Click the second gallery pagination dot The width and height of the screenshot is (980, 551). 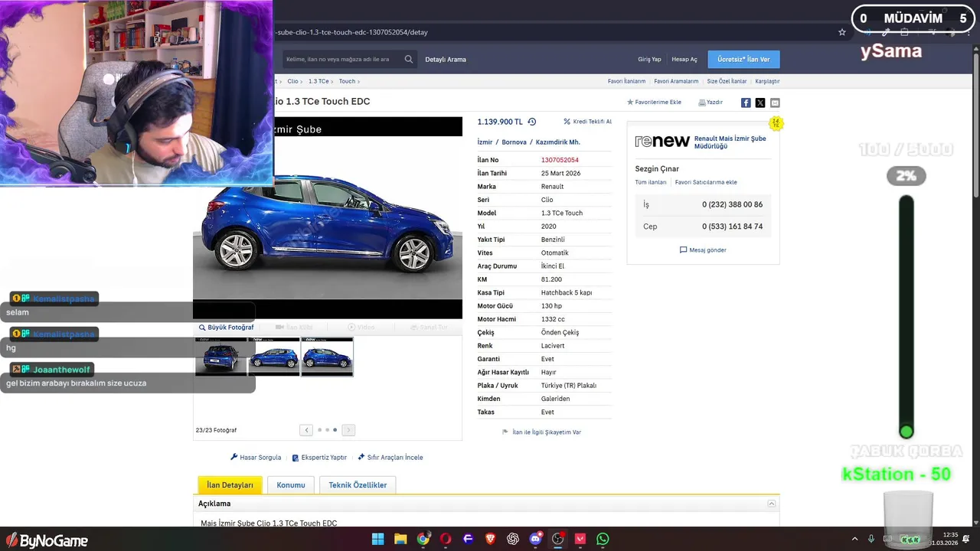coord(327,430)
